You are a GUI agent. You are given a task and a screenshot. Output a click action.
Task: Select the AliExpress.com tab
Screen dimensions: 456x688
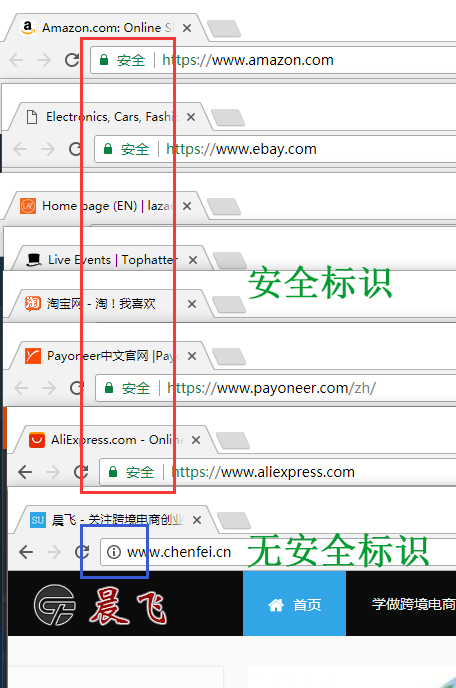point(114,440)
